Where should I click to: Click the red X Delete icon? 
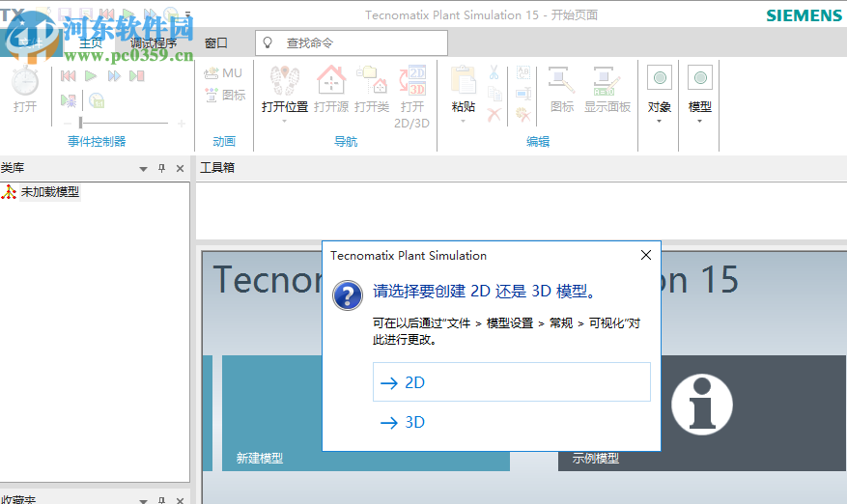pyautogui.click(x=494, y=114)
